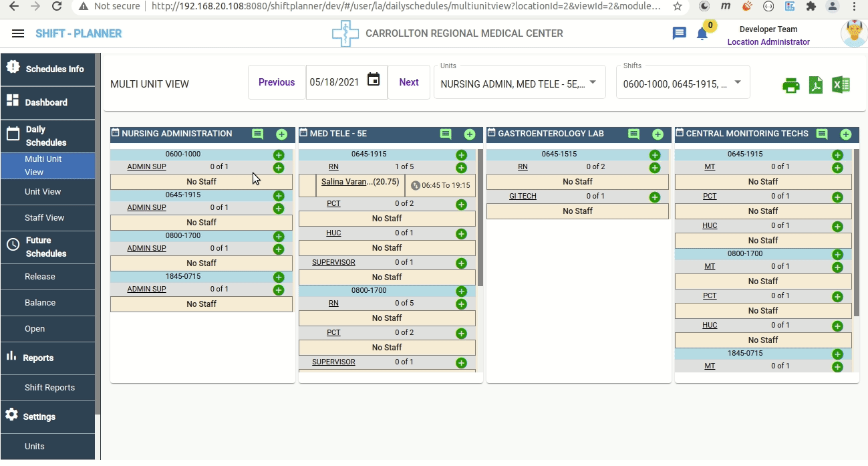The height and width of the screenshot is (466, 868).
Task: Print the schedule using printer icon
Action: (x=790, y=86)
